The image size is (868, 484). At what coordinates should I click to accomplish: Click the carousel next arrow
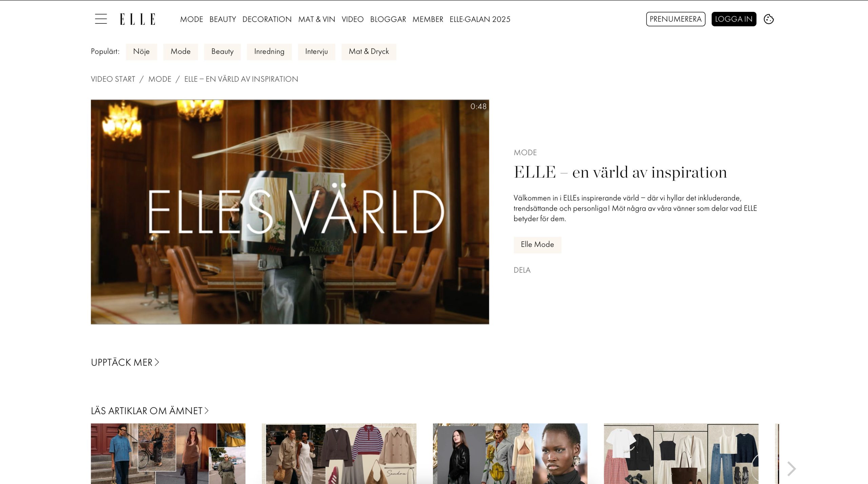coord(791,469)
